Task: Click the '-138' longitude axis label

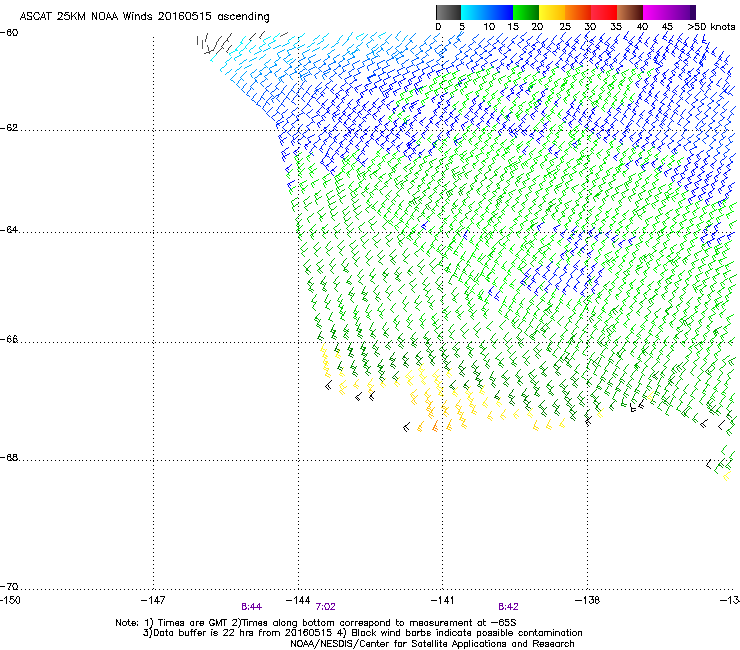Action: [x=588, y=600]
